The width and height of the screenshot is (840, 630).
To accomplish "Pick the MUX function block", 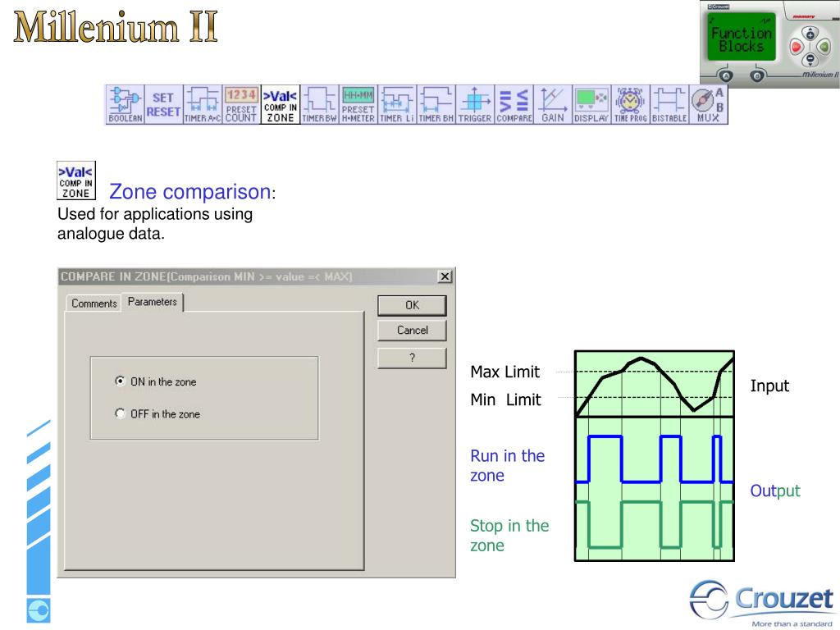I will 708,104.
